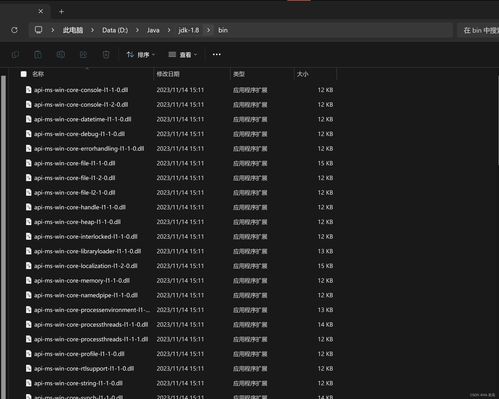Click the paste icon in toolbar
499x399 pixels.
click(x=38, y=54)
